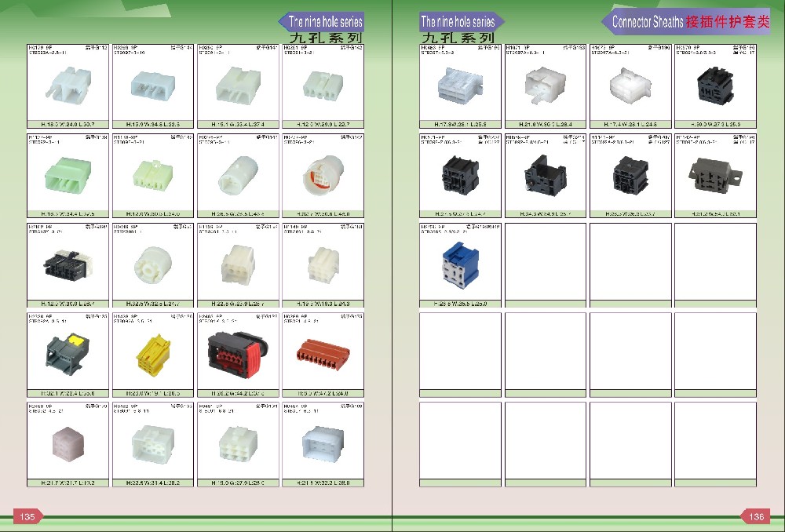Click the dimension label under the yellow connector

click(153, 393)
